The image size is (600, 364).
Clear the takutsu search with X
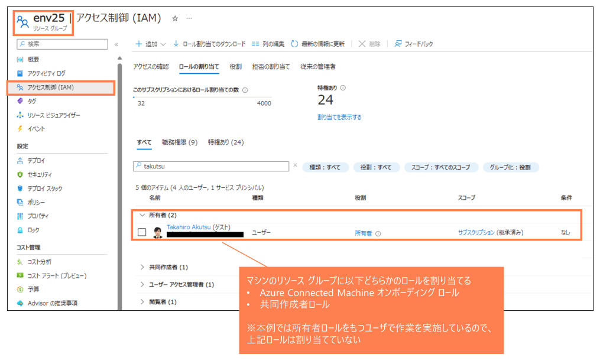(295, 165)
